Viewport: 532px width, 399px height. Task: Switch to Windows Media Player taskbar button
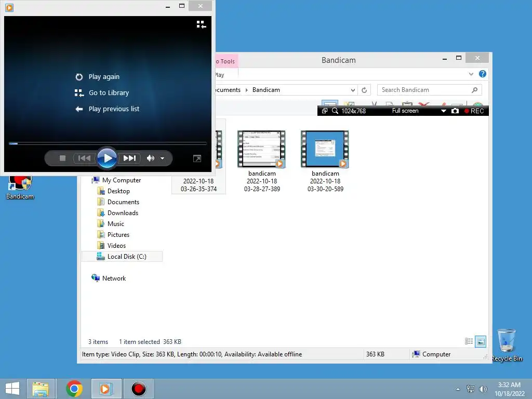click(106, 389)
